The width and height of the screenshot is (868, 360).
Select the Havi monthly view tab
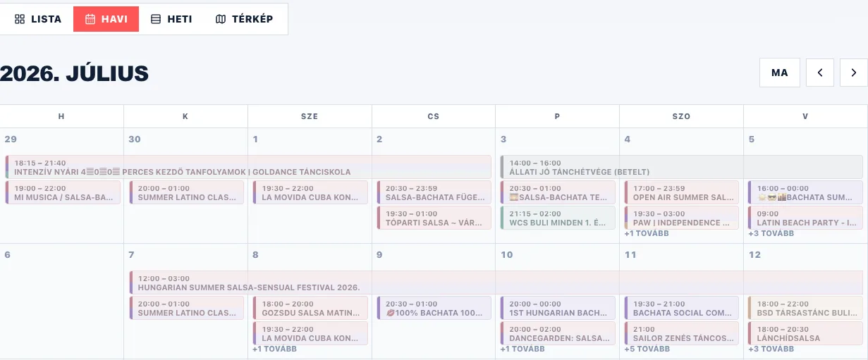click(106, 19)
